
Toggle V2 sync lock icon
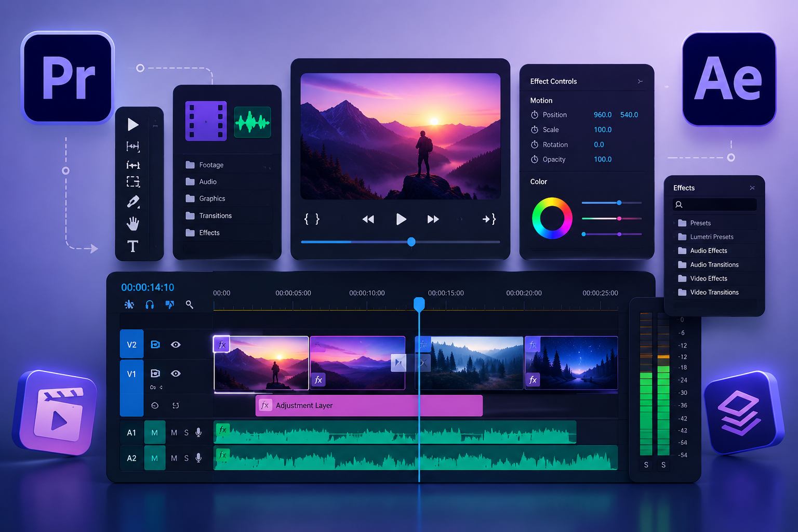[x=155, y=344]
